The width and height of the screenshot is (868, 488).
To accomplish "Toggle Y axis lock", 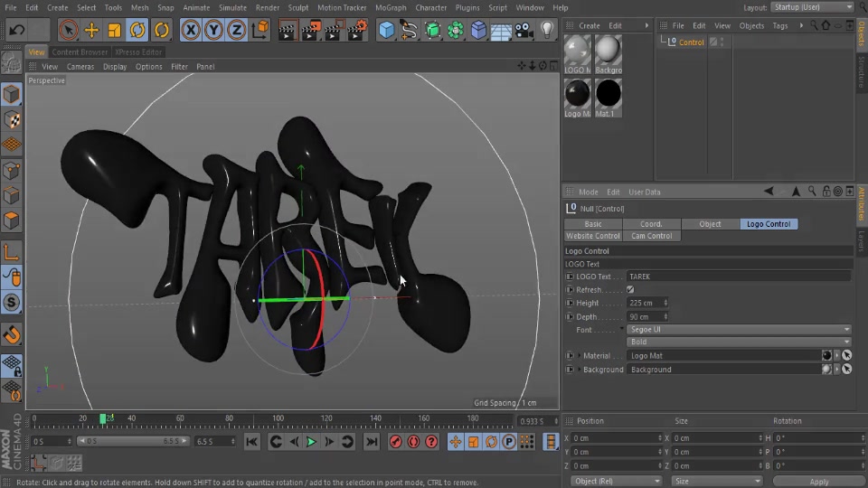I will (213, 30).
